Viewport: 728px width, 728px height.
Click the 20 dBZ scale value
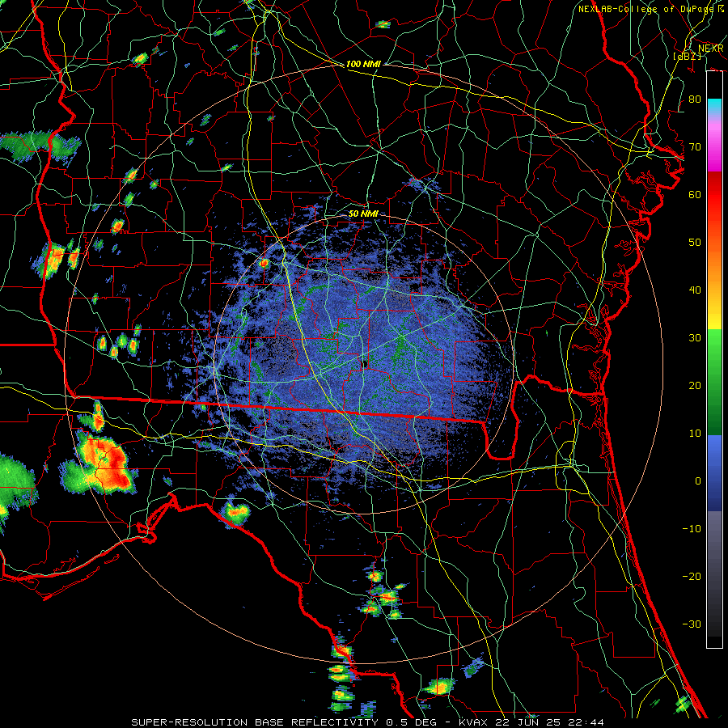[x=695, y=386]
